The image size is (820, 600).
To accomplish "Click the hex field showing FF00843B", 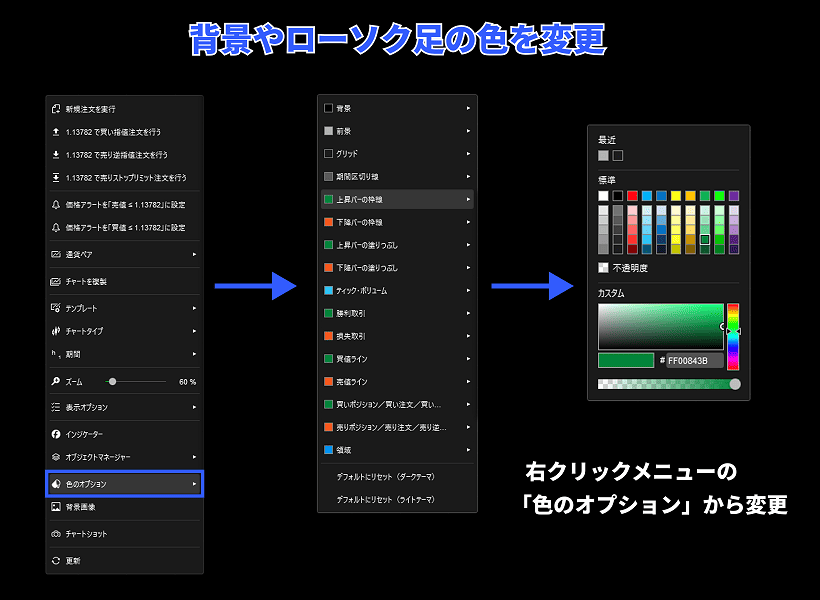I will click(695, 360).
